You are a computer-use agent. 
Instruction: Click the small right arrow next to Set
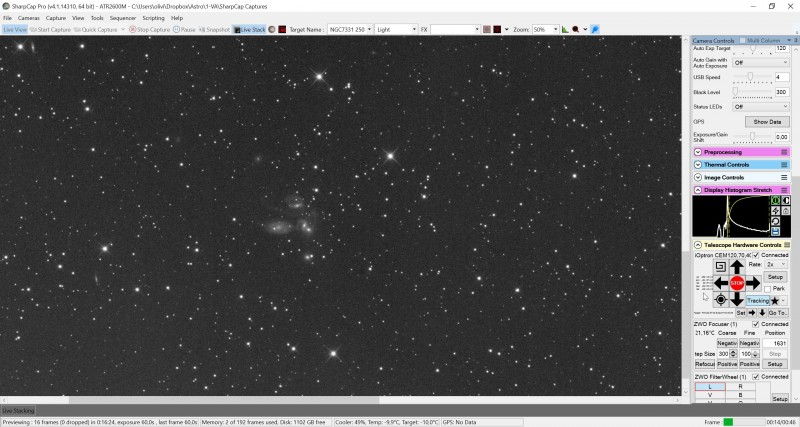(752, 313)
